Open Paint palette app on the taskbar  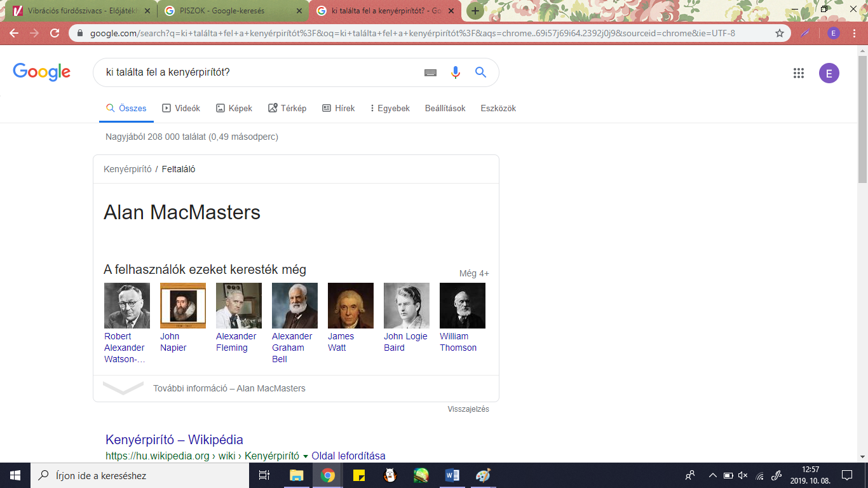click(x=483, y=475)
